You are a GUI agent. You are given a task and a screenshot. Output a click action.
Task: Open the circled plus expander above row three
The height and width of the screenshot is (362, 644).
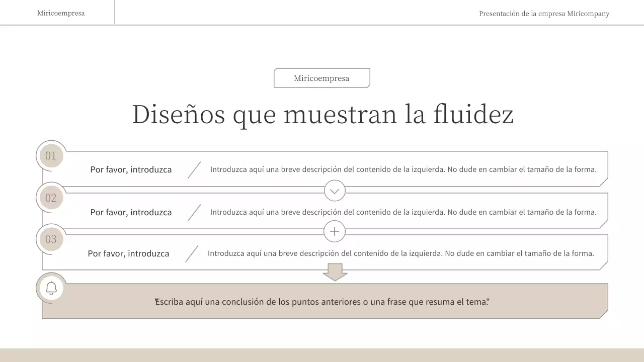pos(335,231)
